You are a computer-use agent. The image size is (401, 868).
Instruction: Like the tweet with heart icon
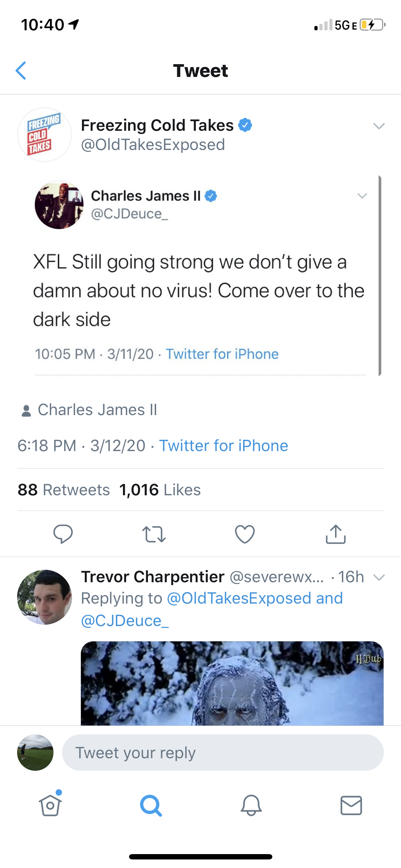click(245, 534)
